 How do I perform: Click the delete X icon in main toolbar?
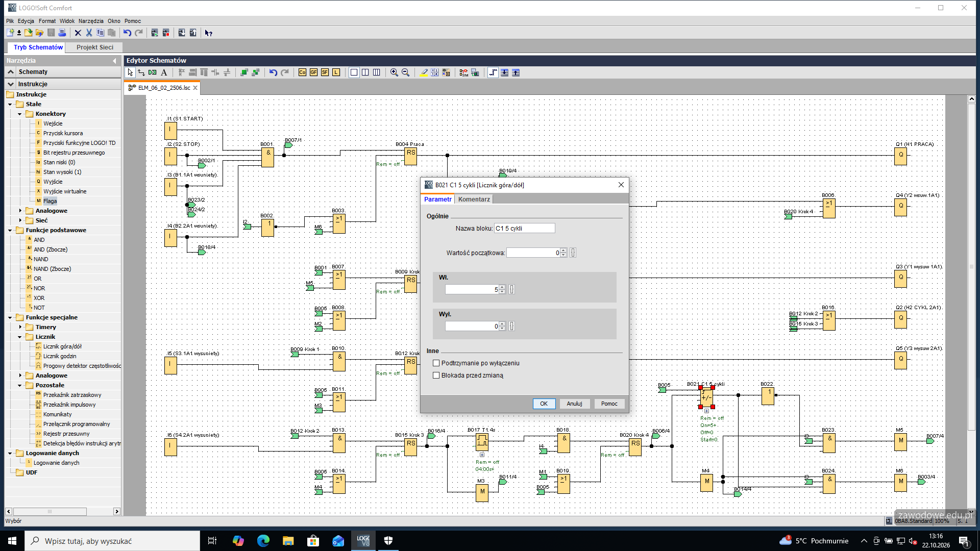pyautogui.click(x=78, y=33)
